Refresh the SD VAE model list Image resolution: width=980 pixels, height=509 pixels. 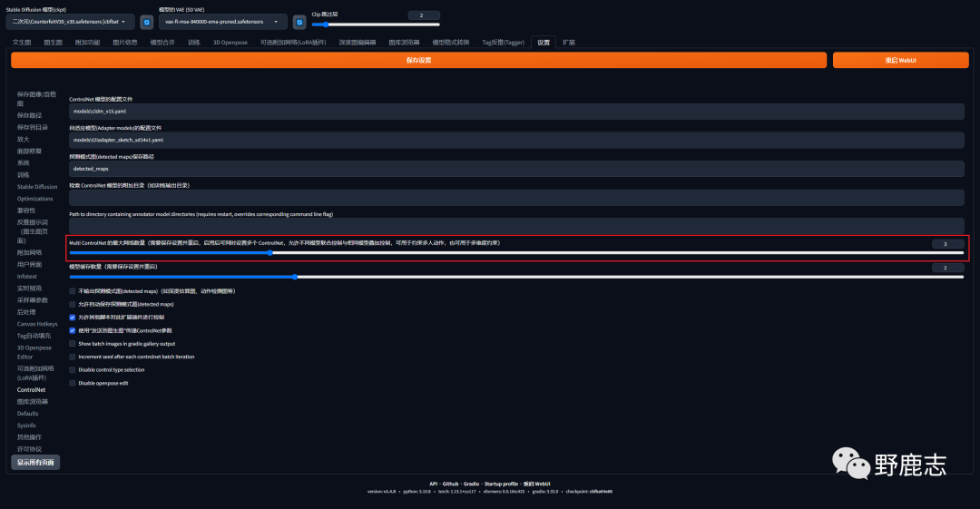point(299,22)
